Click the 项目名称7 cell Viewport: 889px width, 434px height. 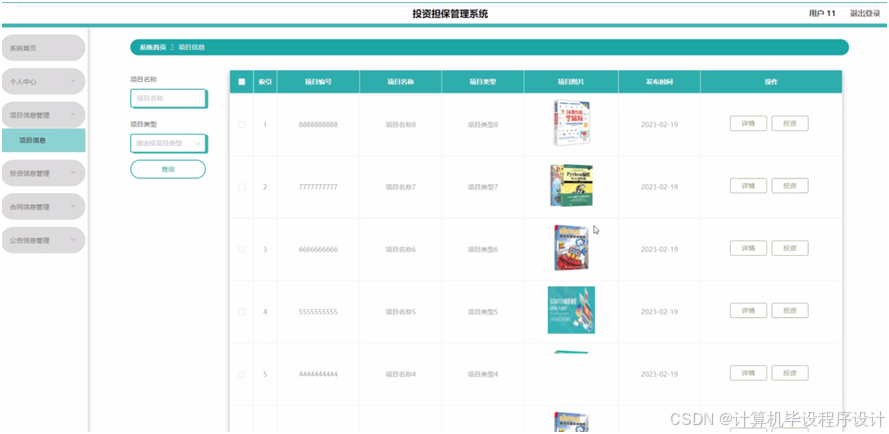401,187
